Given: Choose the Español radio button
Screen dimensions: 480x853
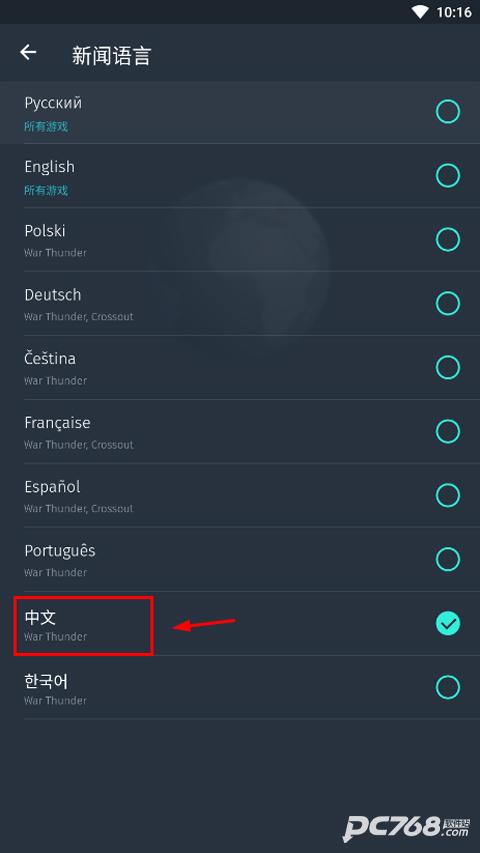Looking at the screenshot, I should click(x=448, y=495).
